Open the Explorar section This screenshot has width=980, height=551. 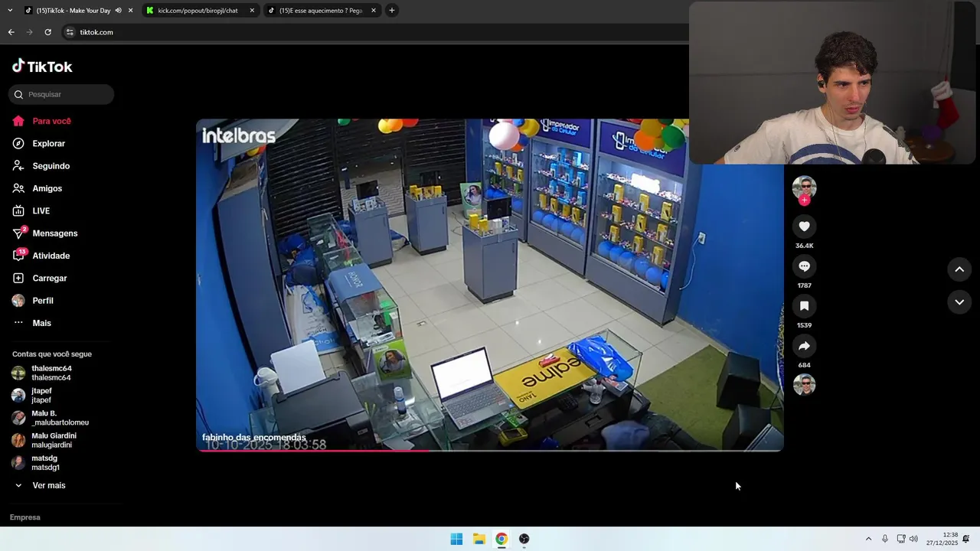pyautogui.click(x=39, y=143)
